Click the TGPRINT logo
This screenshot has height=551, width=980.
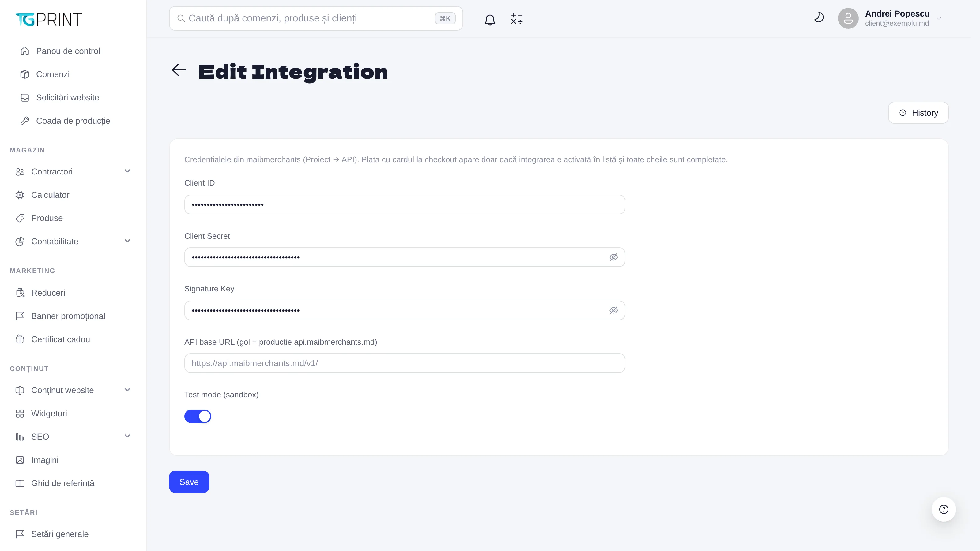[49, 19]
